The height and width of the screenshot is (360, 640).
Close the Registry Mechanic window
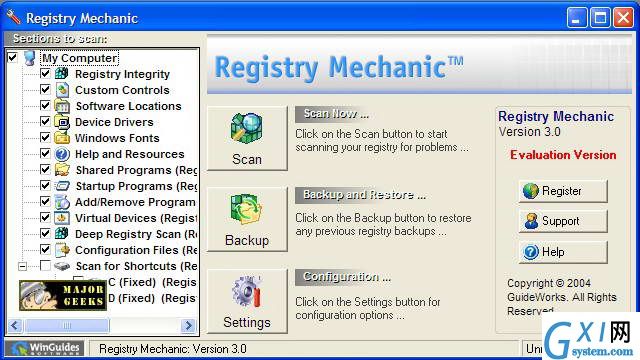(x=624, y=18)
